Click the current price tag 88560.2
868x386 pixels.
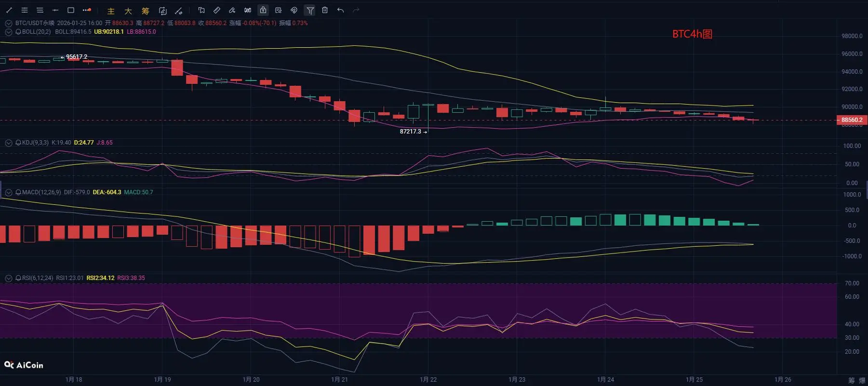tap(852, 120)
